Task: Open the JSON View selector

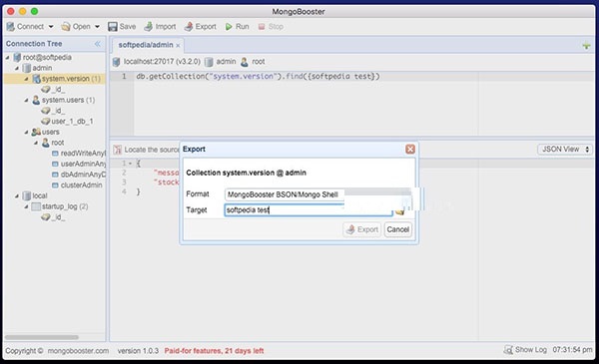Action: 565,150
